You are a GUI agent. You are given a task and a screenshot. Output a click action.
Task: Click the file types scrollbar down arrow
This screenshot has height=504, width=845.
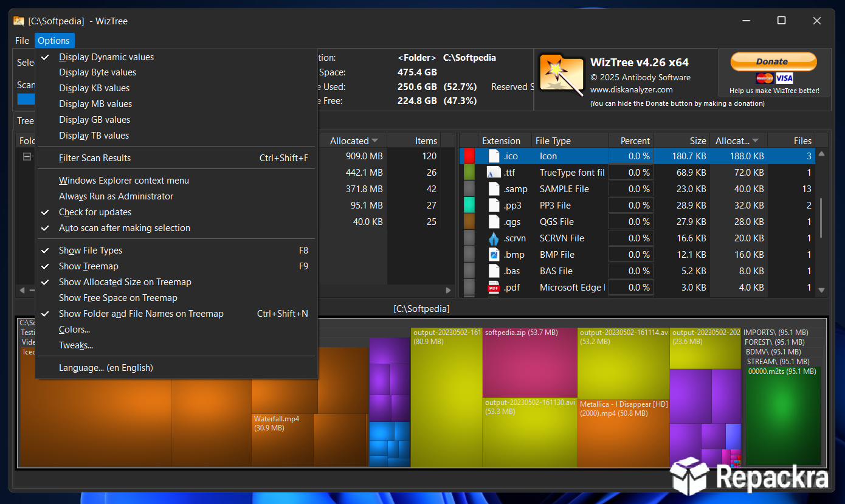pos(821,291)
